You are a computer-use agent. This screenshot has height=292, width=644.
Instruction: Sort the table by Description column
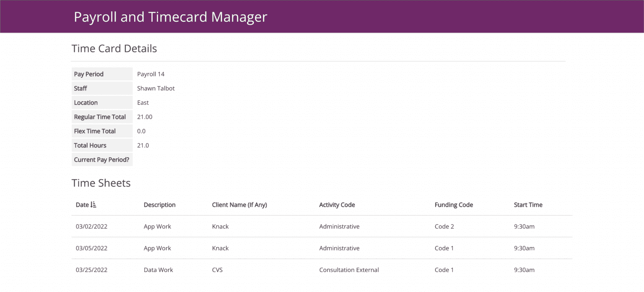point(159,204)
